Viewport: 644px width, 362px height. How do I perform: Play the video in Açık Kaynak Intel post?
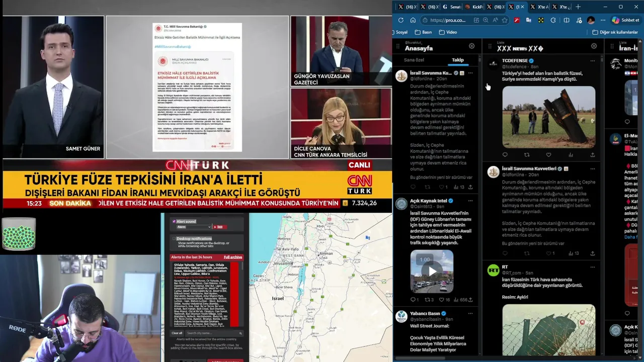pos(432,271)
